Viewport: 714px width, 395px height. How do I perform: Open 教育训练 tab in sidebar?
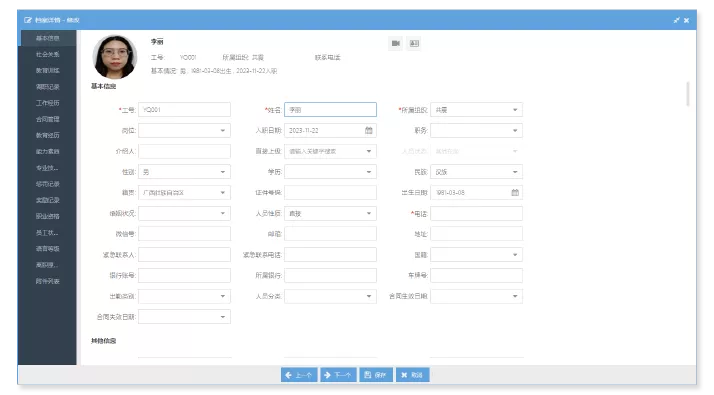[x=48, y=71]
